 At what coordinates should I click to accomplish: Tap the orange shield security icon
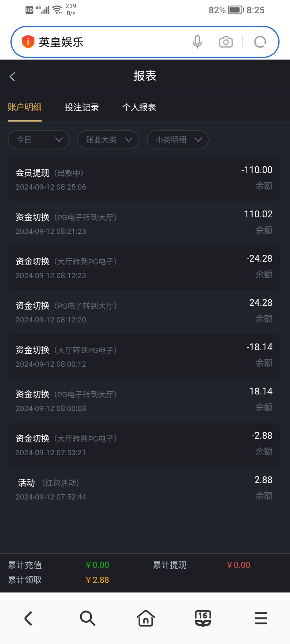pos(28,42)
